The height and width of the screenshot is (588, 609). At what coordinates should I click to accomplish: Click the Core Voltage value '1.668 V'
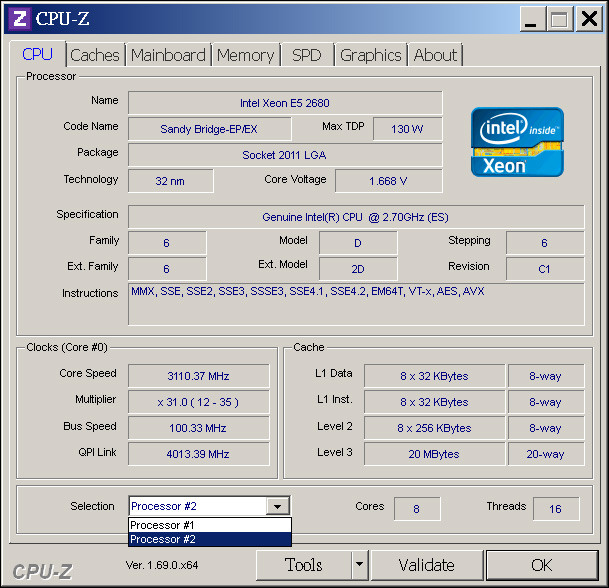coord(389,181)
